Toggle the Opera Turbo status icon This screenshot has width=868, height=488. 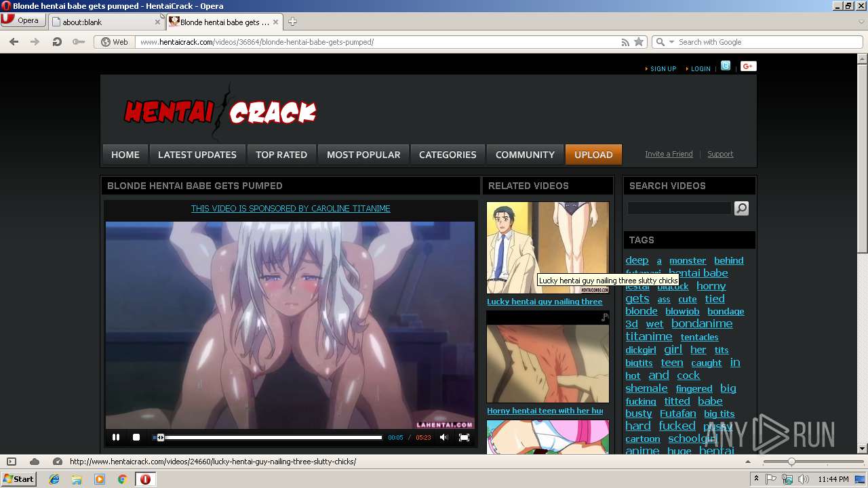58,462
